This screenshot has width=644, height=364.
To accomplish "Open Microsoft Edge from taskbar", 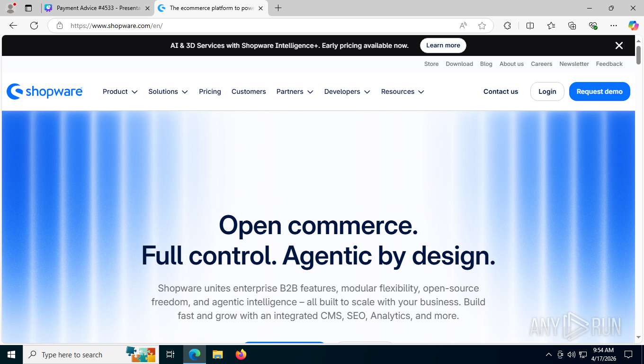I will 195,355.
